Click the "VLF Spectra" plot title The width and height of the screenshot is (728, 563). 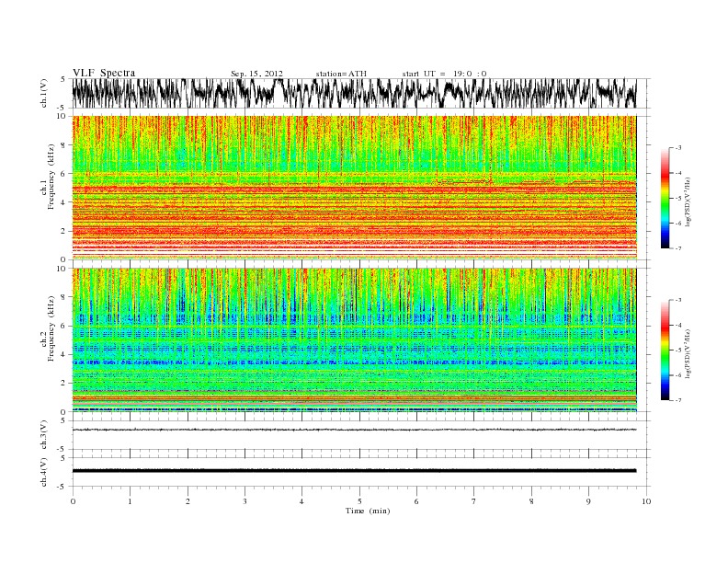pos(104,73)
